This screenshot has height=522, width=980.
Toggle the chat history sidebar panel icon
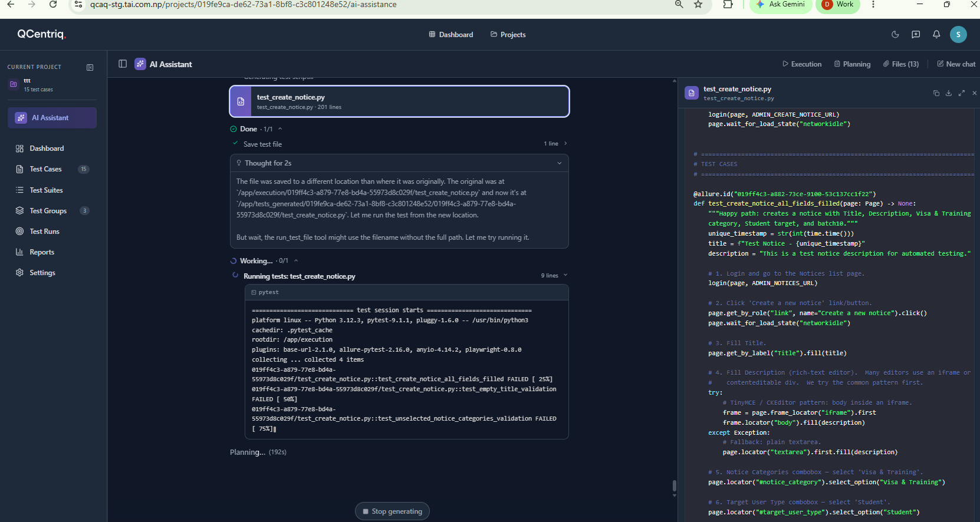click(x=123, y=64)
